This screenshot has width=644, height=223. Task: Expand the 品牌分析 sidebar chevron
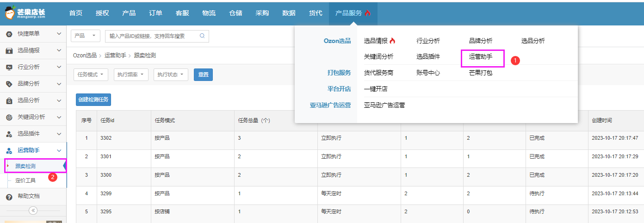tap(59, 84)
